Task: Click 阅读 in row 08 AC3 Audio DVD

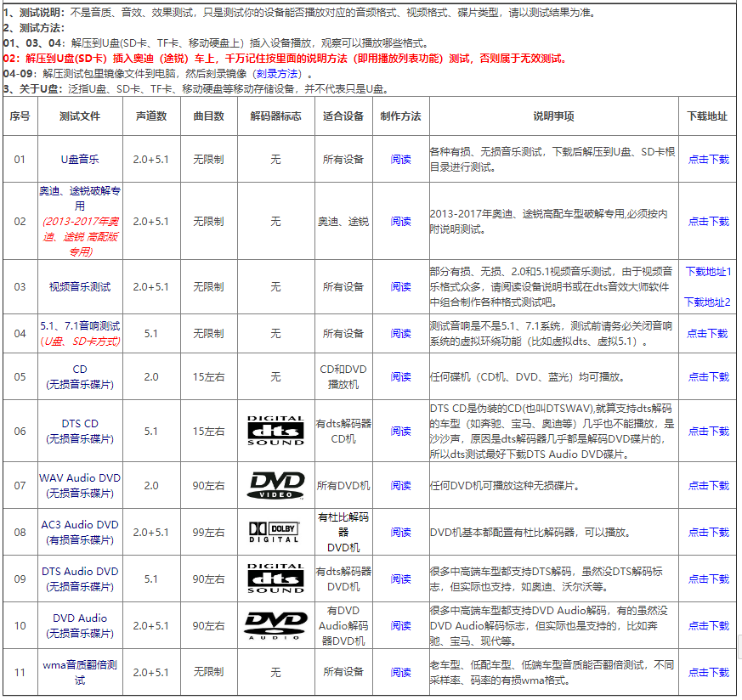Action: coord(401,532)
